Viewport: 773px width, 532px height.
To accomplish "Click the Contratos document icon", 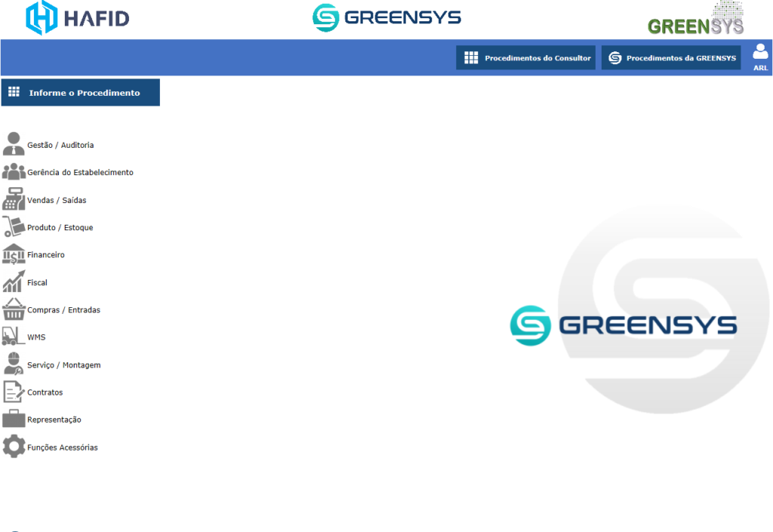I will [x=14, y=392].
